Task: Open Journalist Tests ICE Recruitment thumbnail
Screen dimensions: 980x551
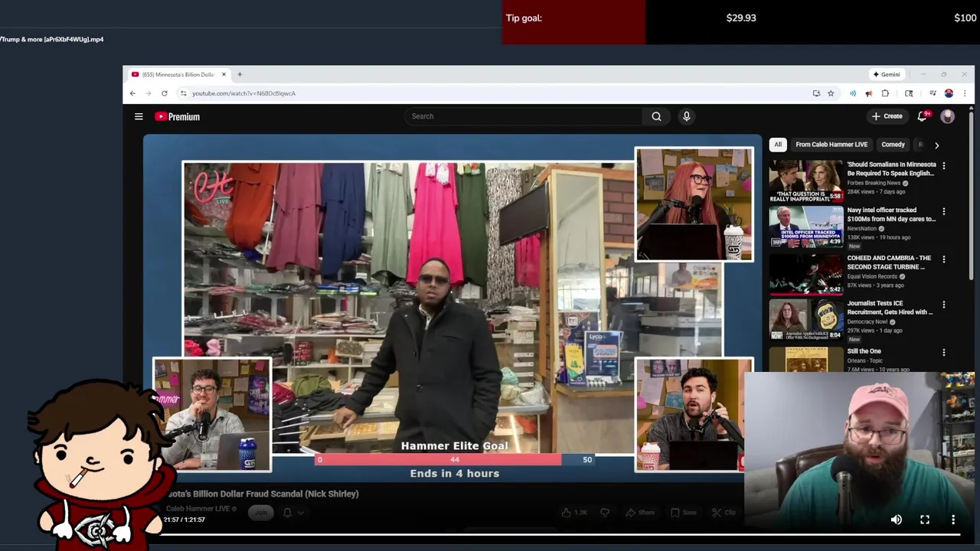Action: [x=806, y=320]
